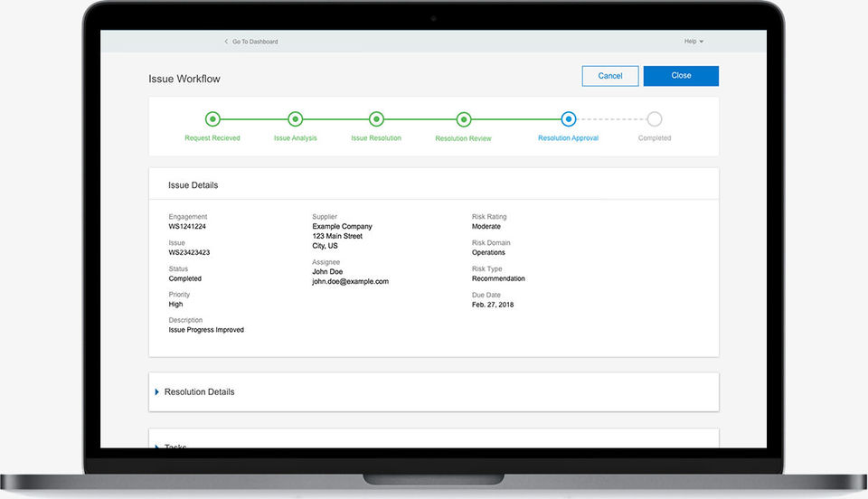
Task: Click the Issue Workflow page title
Action: [x=184, y=80]
